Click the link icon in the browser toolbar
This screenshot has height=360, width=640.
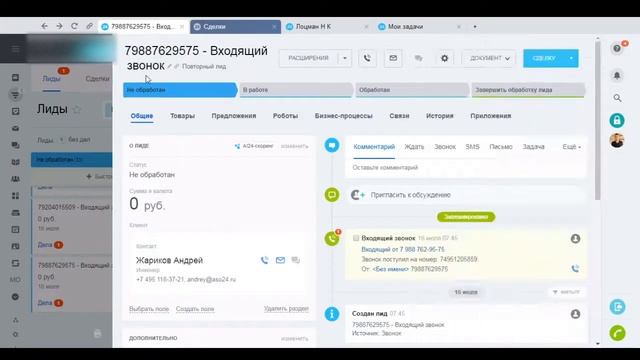coord(89,26)
